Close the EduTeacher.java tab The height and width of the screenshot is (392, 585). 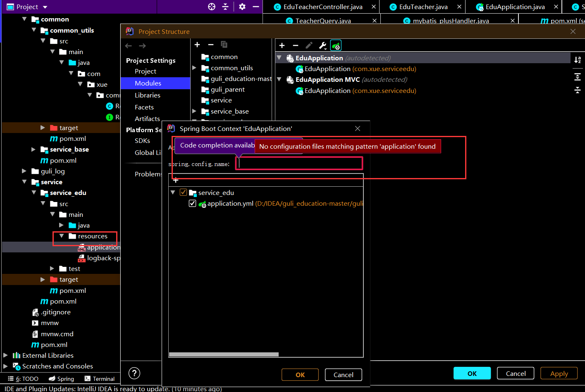(459, 7)
